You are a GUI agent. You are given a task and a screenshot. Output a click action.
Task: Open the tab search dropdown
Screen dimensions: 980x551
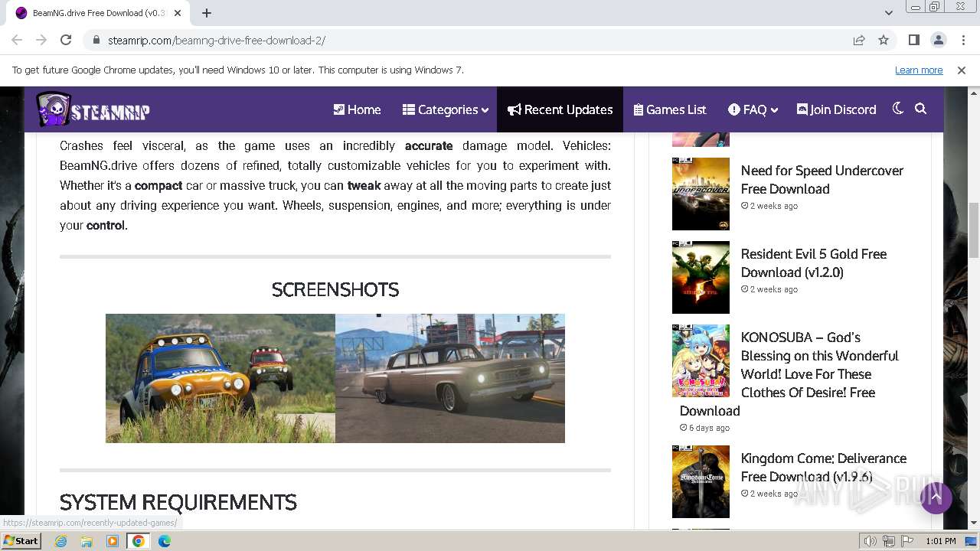(x=889, y=13)
